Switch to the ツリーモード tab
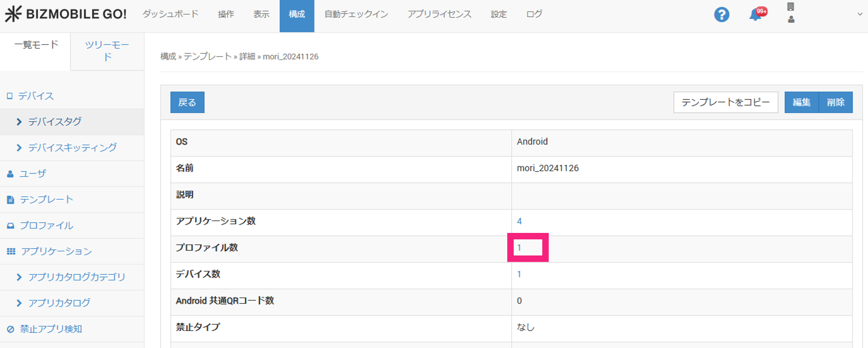This screenshot has width=868, height=348. (x=107, y=51)
